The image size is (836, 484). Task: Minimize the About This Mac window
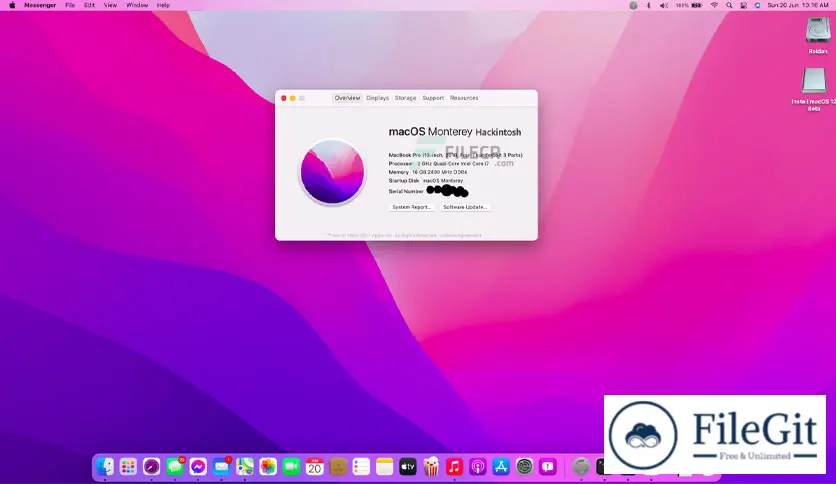point(293,98)
